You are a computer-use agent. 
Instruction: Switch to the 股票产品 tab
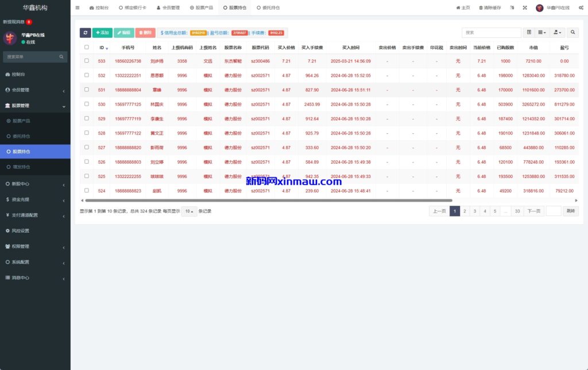click(x=202, y=8)
